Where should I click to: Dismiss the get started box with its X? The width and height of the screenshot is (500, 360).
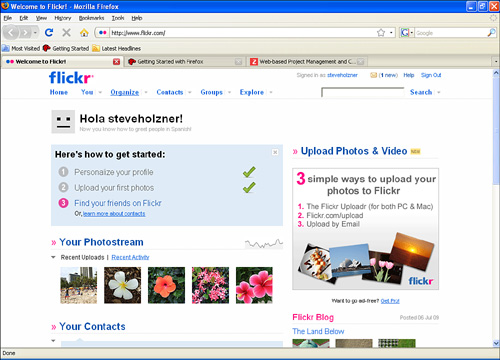275,152
